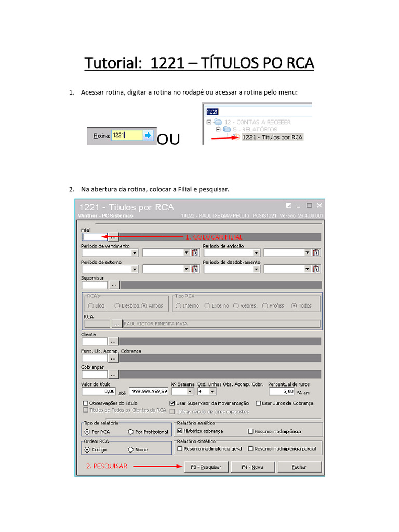Open the RCA lookup ellipsis button

[x=116, y=324]
